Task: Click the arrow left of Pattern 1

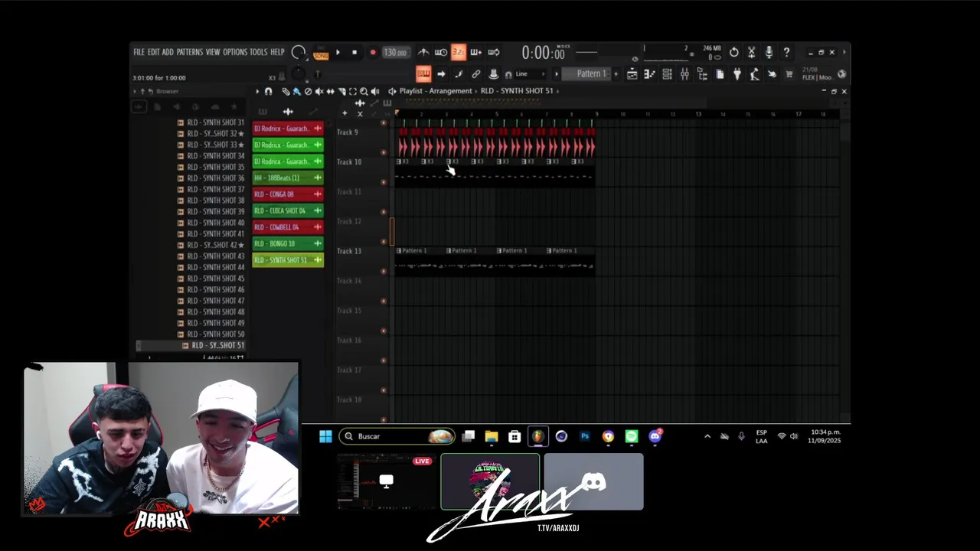Action: 557,74
